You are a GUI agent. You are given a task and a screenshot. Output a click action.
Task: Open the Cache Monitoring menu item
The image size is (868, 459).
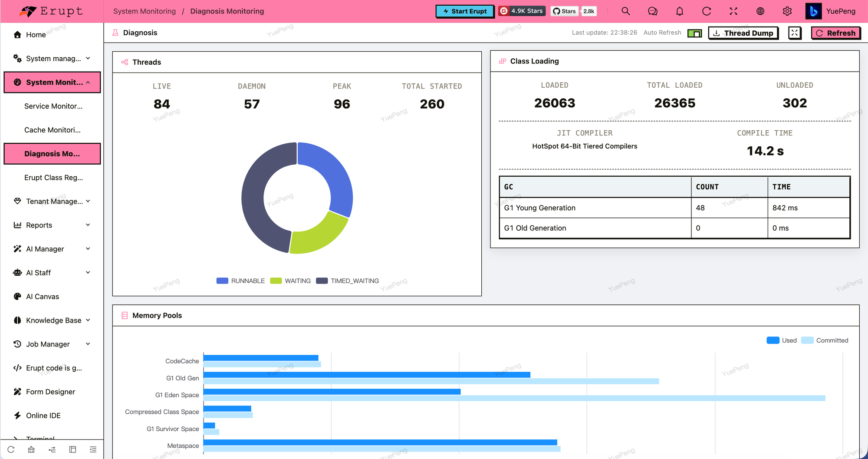coord(53,130)
